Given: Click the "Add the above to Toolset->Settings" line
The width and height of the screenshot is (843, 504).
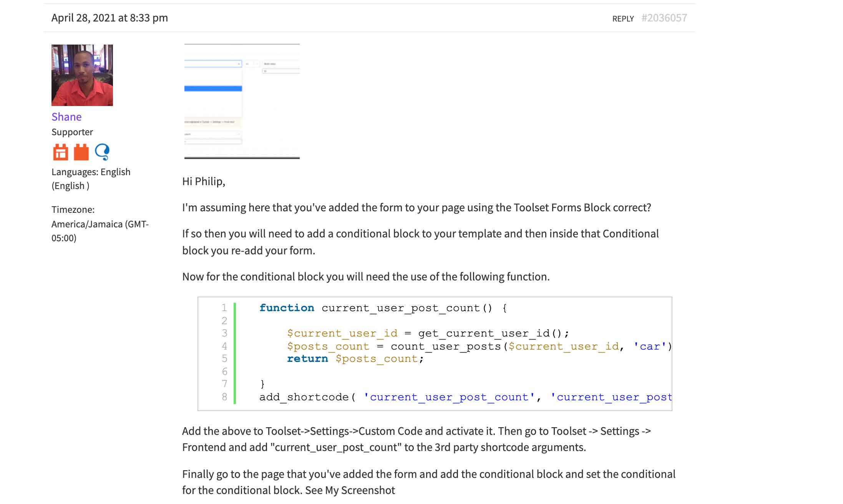Looking at the screenshot, I should 417,431.
